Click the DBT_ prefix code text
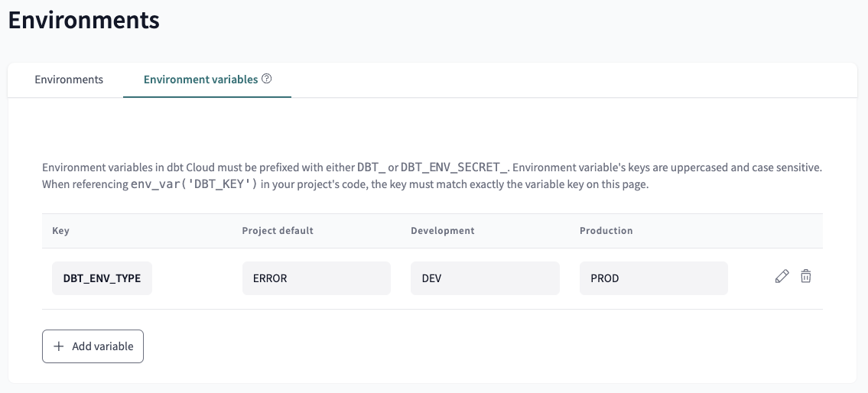 point(371,167)
